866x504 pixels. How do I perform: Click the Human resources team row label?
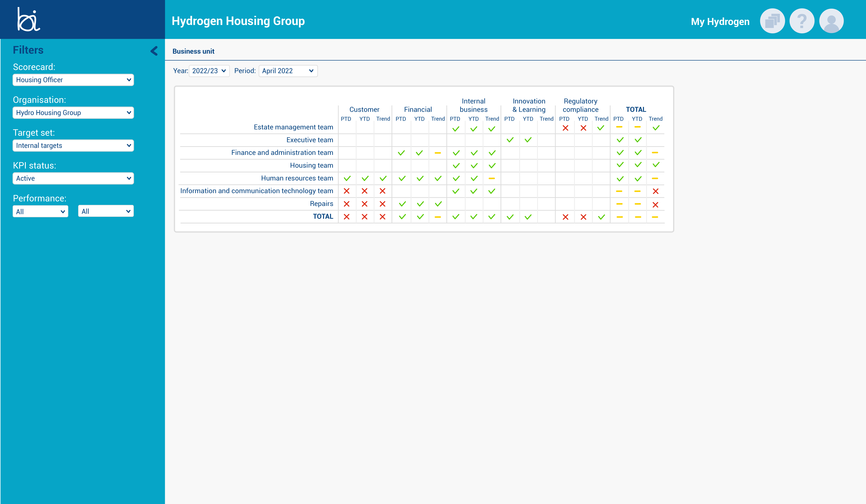click(297, 178)
